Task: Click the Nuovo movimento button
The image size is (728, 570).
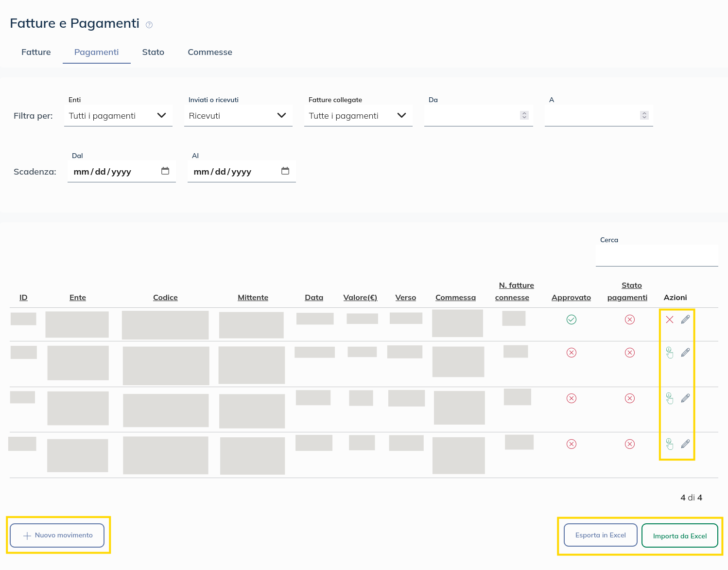Action: [57, 535]
